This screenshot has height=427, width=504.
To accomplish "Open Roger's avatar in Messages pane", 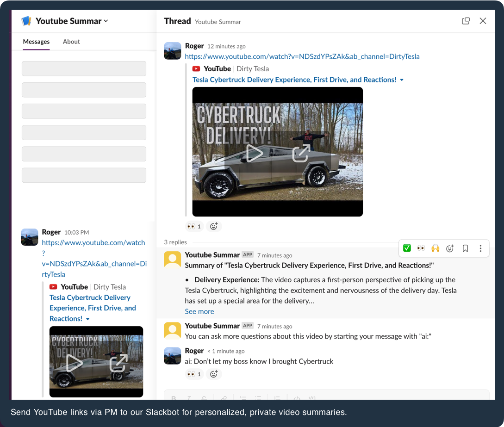I will click(30, 237).
